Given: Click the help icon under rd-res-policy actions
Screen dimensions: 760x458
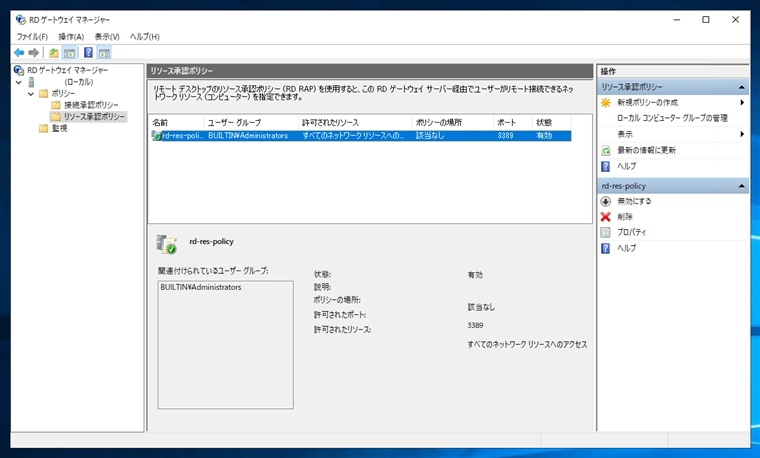Looking at the screenshot, I should click(606, 249).
